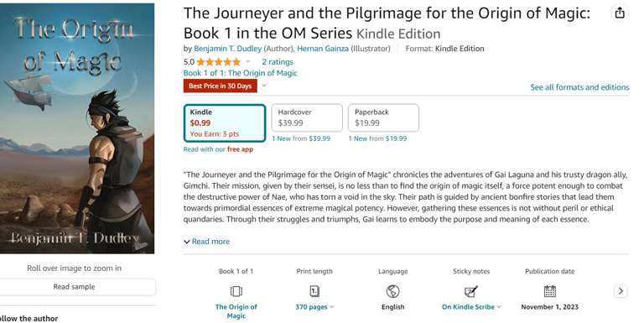Click the Publication date calendar icon
The width and height of the screenshot is (644, 323).
coord(549,291)
